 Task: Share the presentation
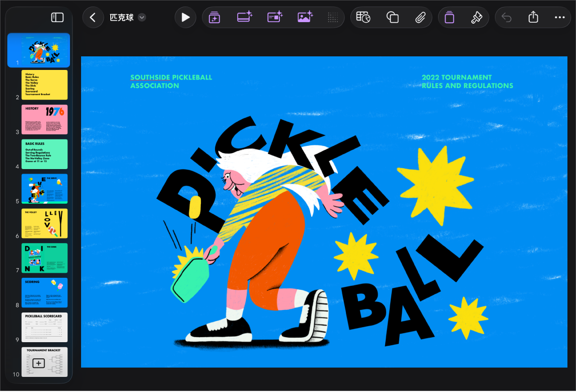(x=533, y=18)
